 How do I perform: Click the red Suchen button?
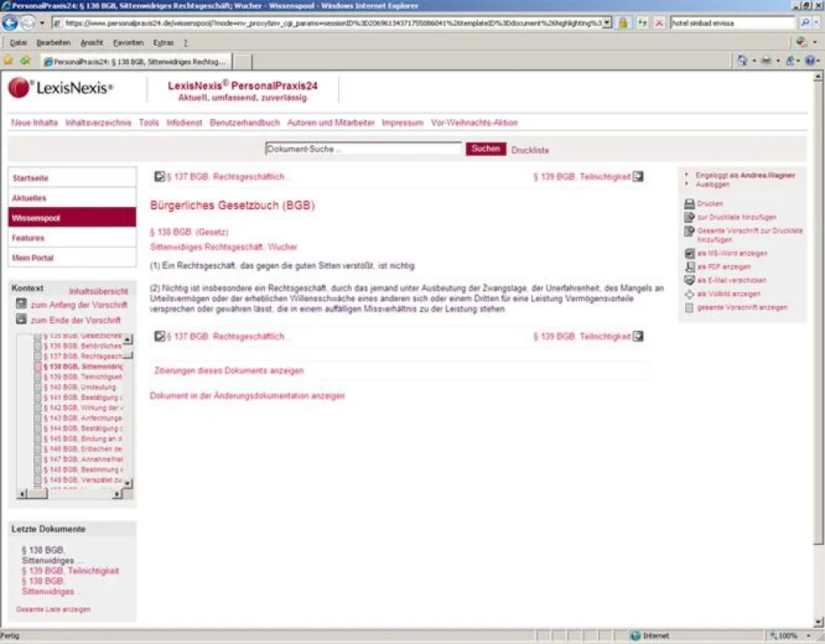[485, 149]
